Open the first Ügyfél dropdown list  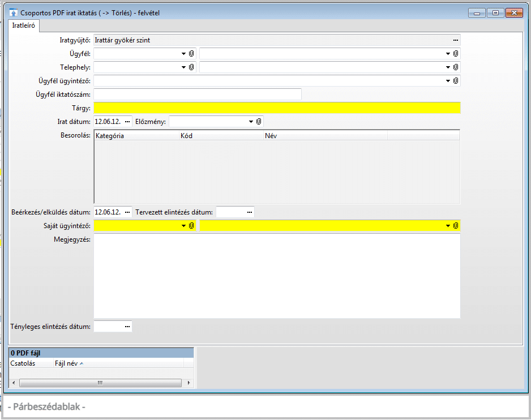coord(183,54)
